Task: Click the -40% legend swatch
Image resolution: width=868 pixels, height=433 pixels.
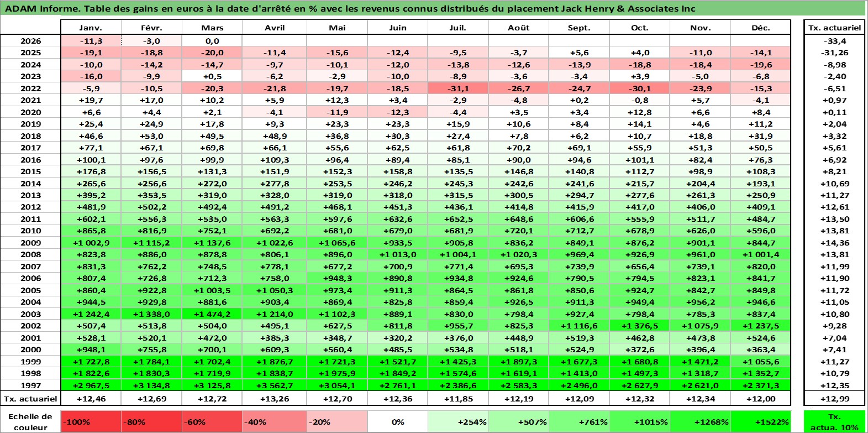Action: click(275, 422)
